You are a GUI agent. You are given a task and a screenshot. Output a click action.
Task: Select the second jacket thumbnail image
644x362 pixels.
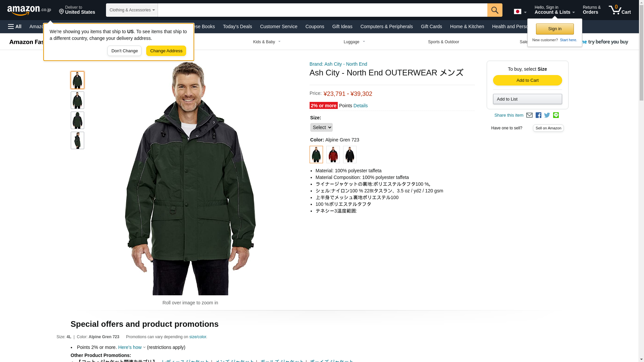[77, 100]
